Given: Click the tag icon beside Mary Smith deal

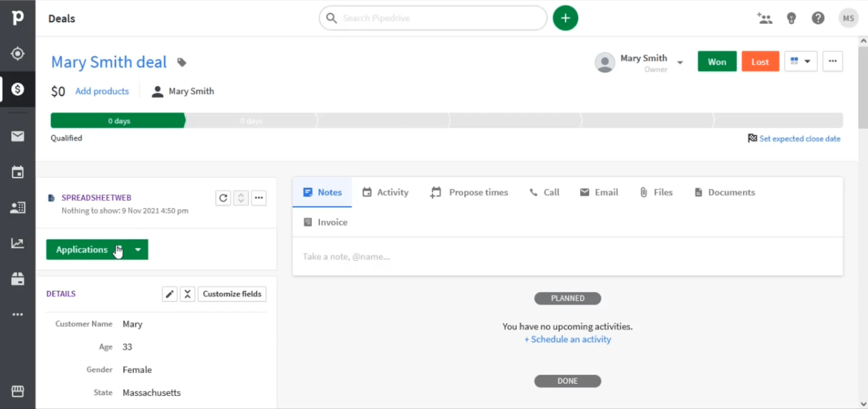Looking at the screenshot, I should coord(182,62).
